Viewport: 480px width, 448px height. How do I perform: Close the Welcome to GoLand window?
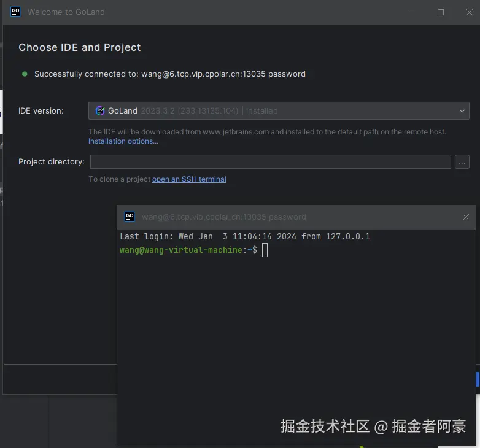[x=470, y=12]
